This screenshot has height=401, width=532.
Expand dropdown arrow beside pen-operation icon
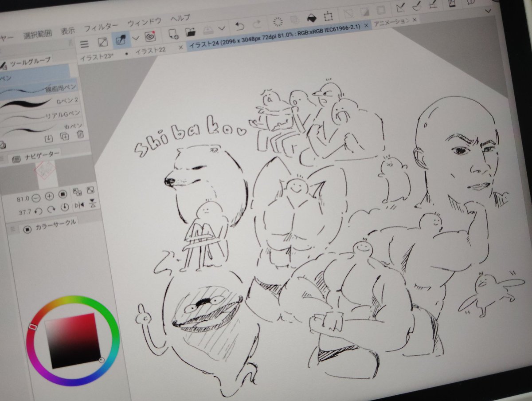pos(136,38)
